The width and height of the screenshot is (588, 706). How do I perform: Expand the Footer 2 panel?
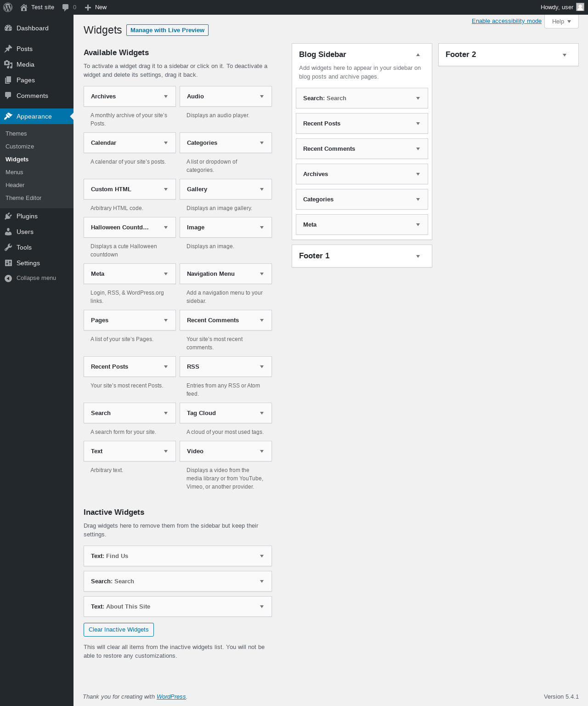(x=565, y=55)
